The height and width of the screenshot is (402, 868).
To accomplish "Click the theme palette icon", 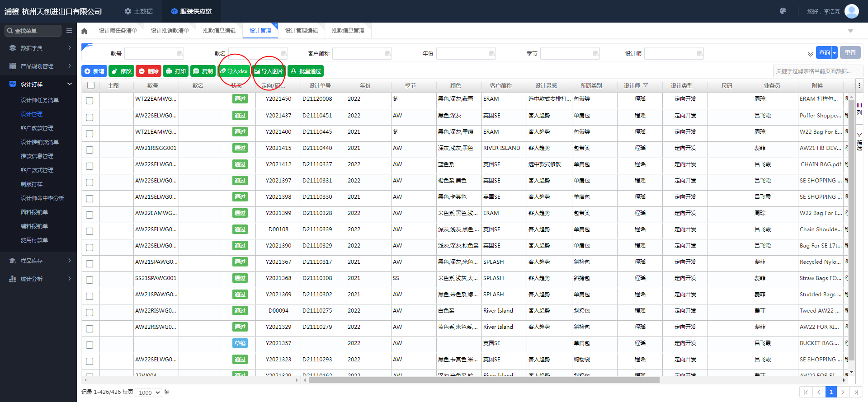I will pos(783,11).
